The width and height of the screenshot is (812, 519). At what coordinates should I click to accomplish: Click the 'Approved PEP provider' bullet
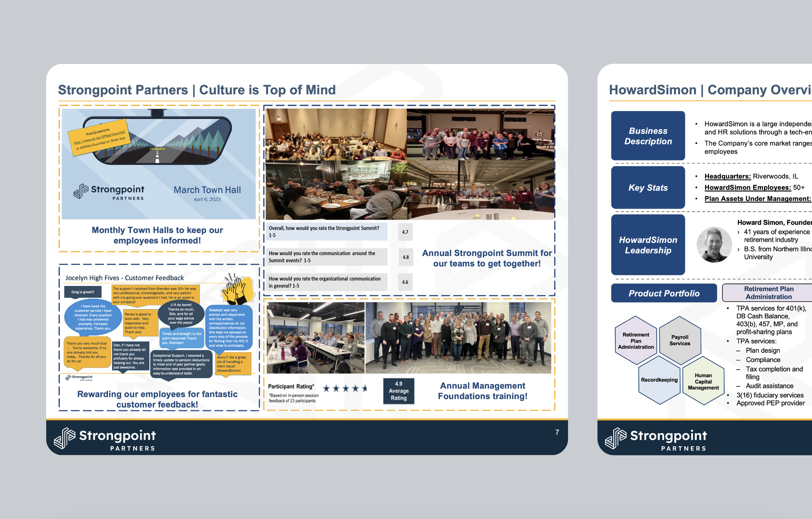pos(770,403)
